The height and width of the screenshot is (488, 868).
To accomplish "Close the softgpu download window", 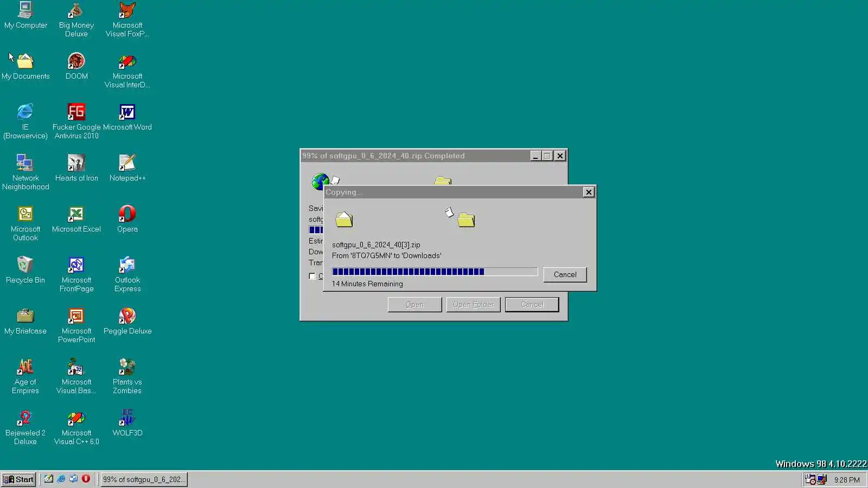I will [x=560, y=156].
